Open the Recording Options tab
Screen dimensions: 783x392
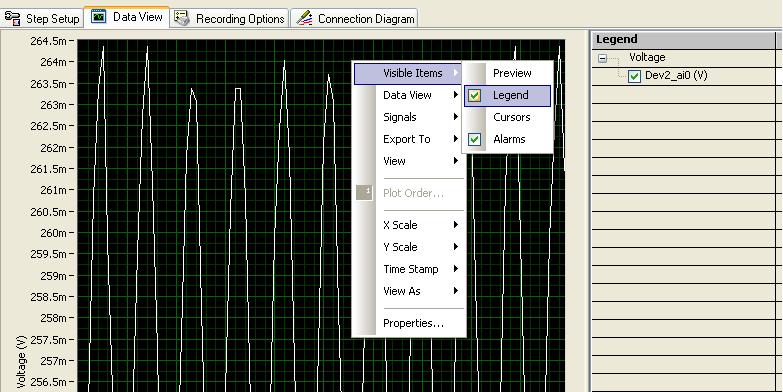pyautogui.click(x=230, y=18)
